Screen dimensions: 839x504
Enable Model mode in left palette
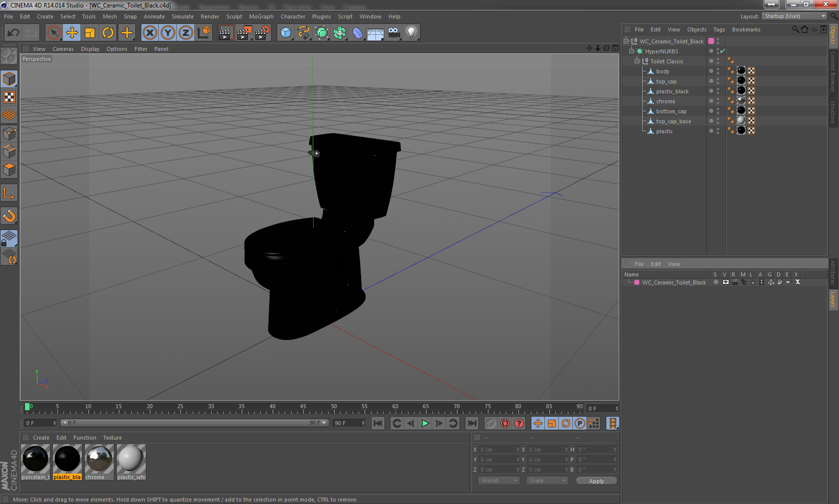click(x=9, y=79)
